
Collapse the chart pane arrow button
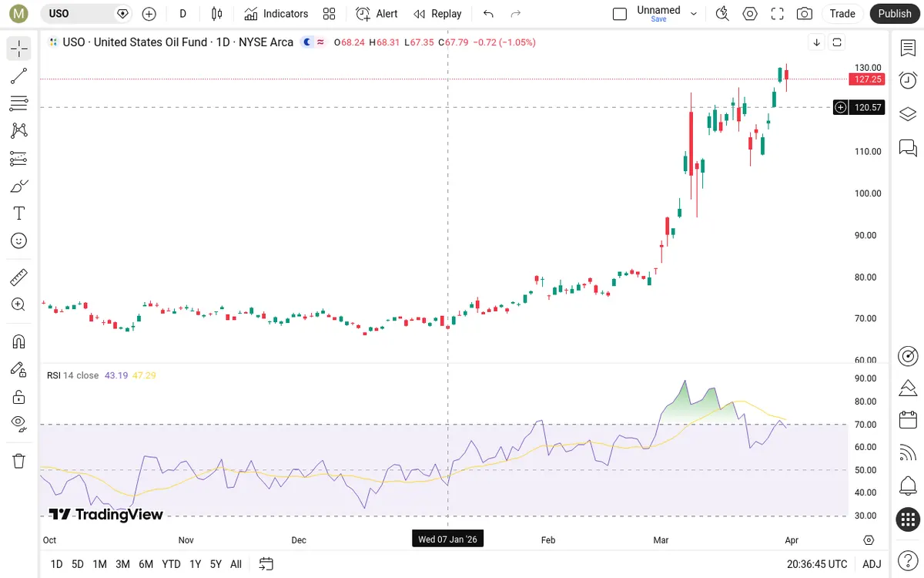click(817, 42)
